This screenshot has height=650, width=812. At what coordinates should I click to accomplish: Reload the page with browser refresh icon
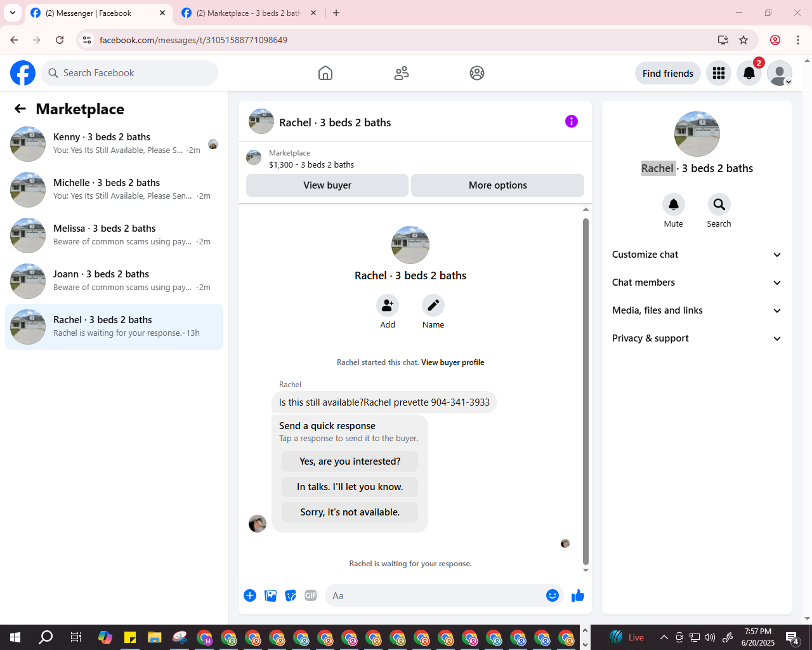click(60, 40)
